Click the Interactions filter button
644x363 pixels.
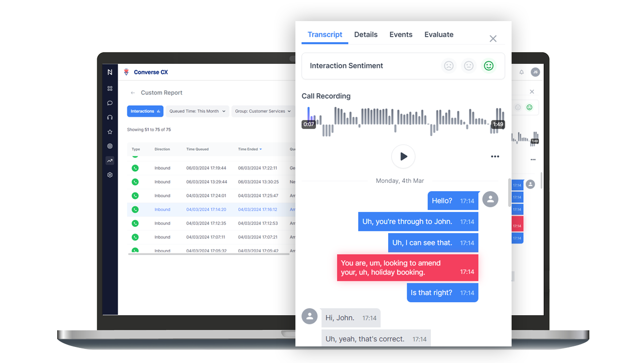pos(145,111)
